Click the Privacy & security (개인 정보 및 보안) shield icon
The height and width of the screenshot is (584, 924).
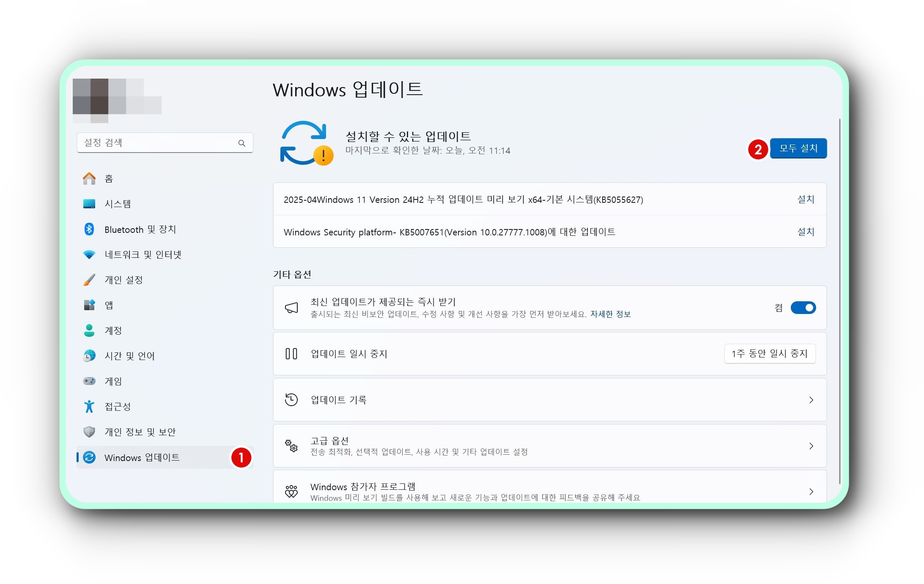click(x=89, y=432)
